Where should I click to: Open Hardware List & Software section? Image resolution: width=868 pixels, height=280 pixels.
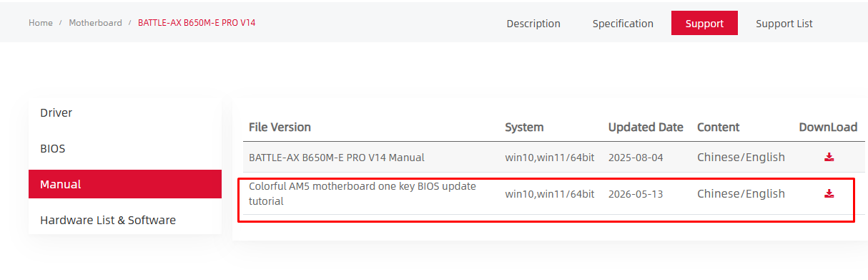(125, 220)
